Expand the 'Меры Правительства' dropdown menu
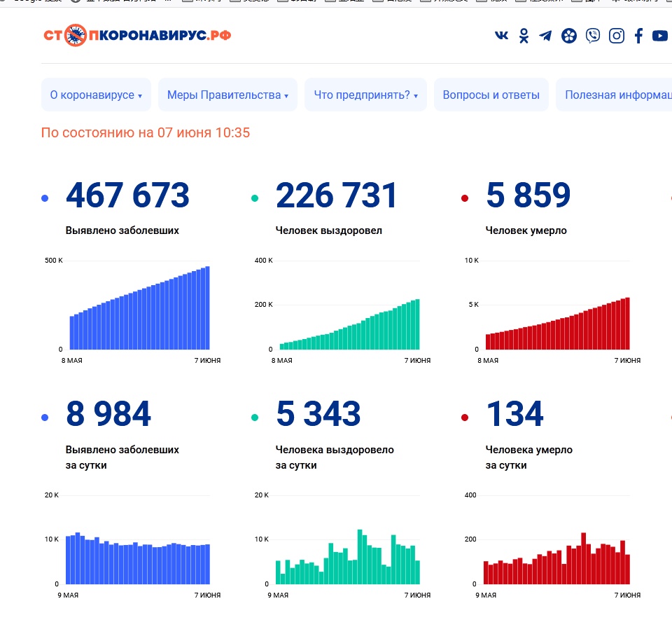Image resolution: width=672 pixels, height=620 pixels. click(x=227, y=95)
